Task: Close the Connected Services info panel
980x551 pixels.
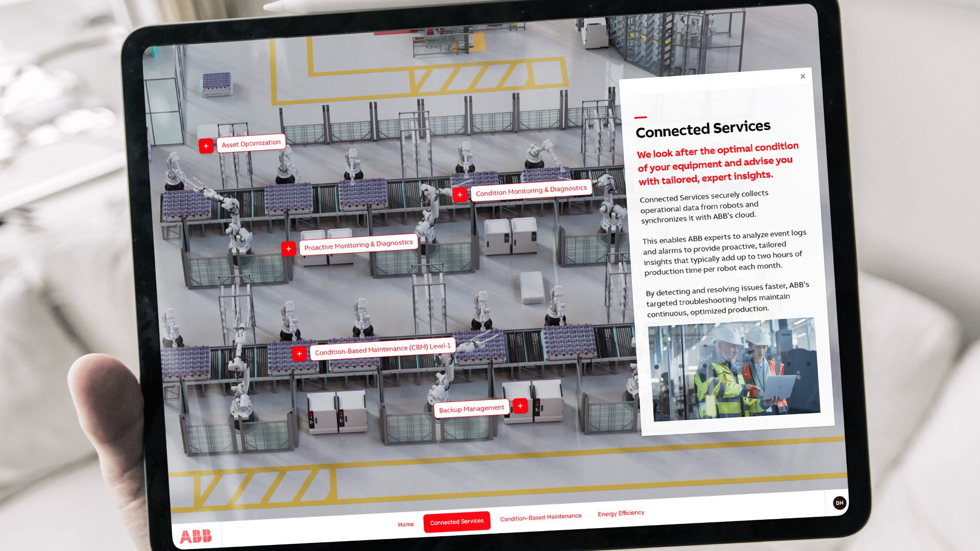Action: coord(803,77)
